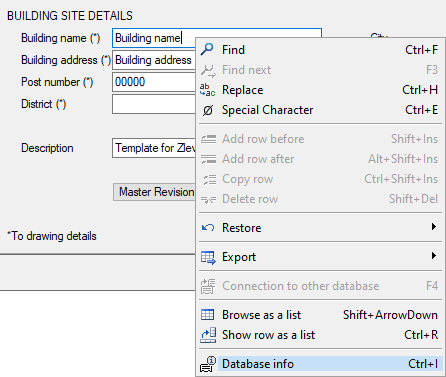Click the Database info icon
The width and height of the screenshot is (446, 377).
coord(208,364)
